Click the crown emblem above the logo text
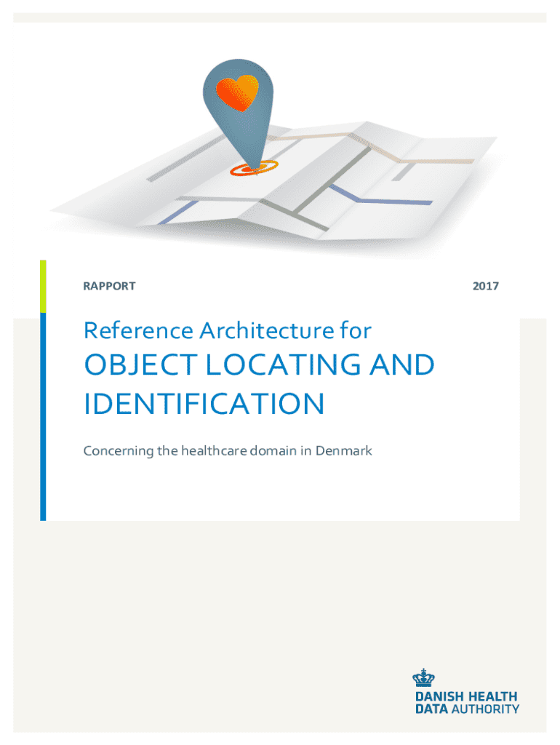This screenshot has width=560, height=745. [x=424, y=679]
